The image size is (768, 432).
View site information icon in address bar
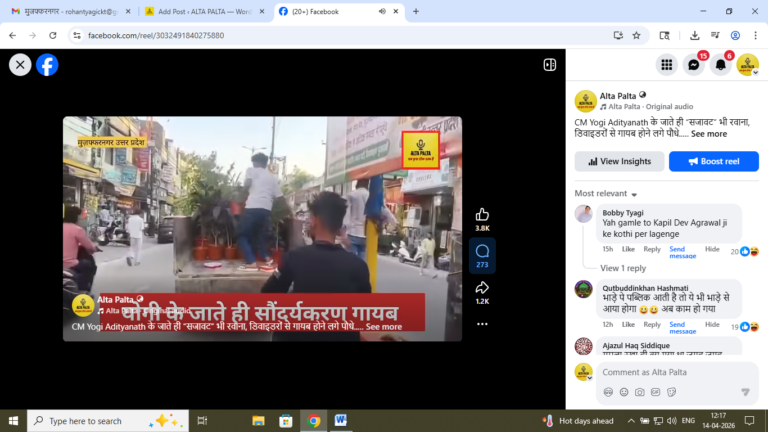[77, 35]
